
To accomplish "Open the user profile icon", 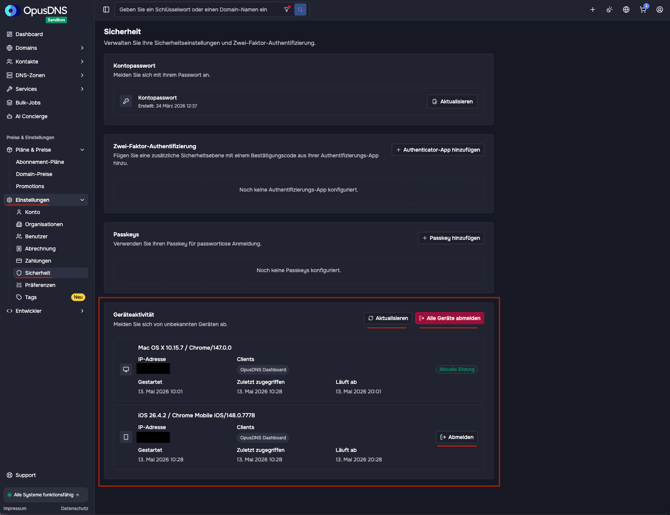I will click(659, 9).
